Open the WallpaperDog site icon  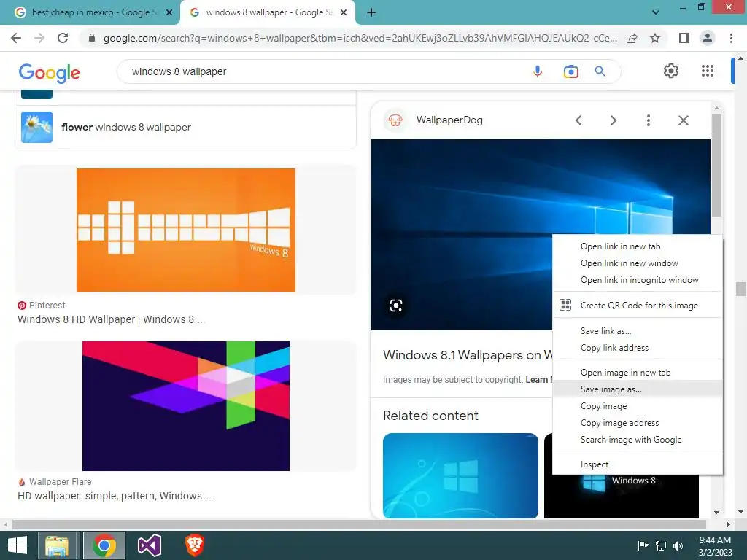coord(395,120)
